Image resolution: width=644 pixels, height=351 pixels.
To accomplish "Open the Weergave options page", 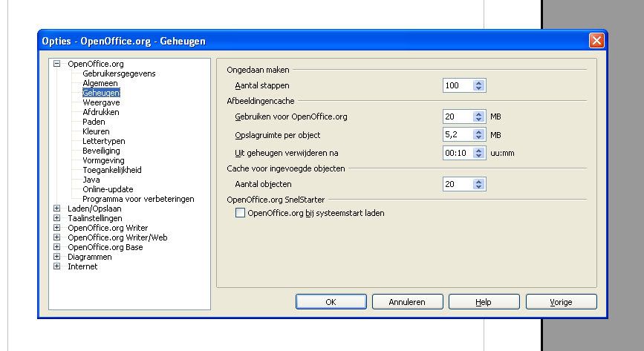I will pyautogui.click(x=101, y=102).
